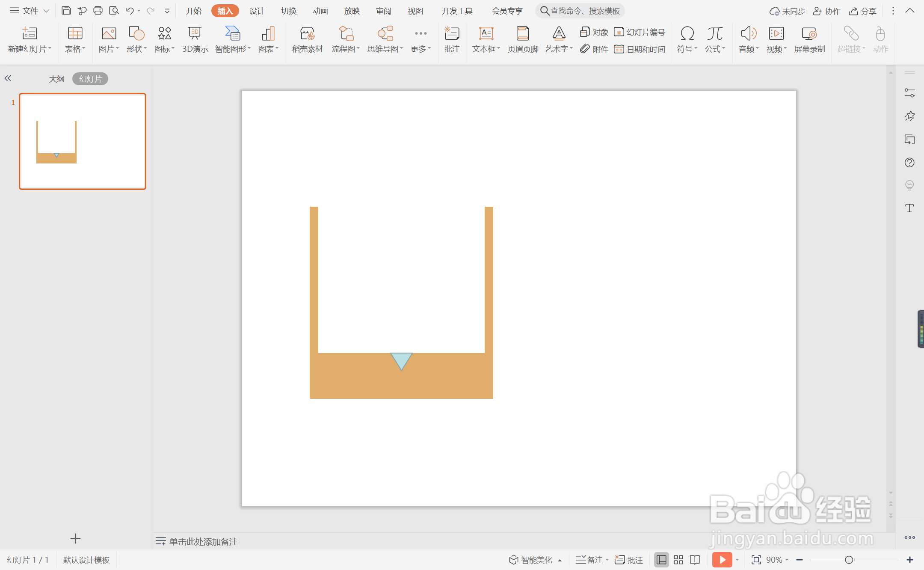Open the 文件 file menu dropdown
Image resolution: width=924 pixels, height=570 pixels.
[x=30, y=11]
